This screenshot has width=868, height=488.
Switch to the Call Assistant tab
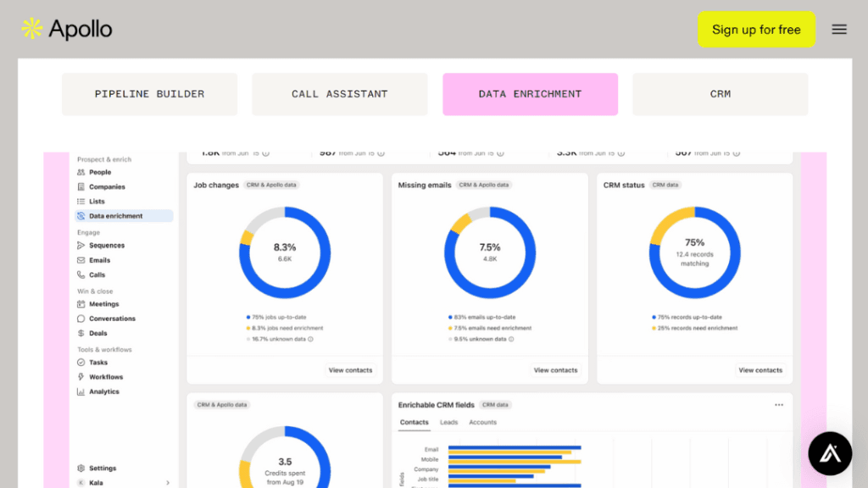click(339, 94)
